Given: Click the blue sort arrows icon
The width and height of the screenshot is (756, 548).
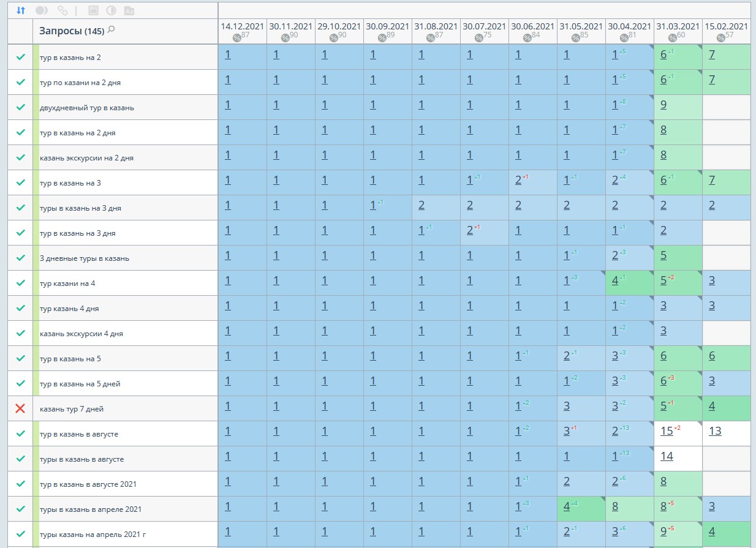Looking at the screenshot, I should click(21, 10).
